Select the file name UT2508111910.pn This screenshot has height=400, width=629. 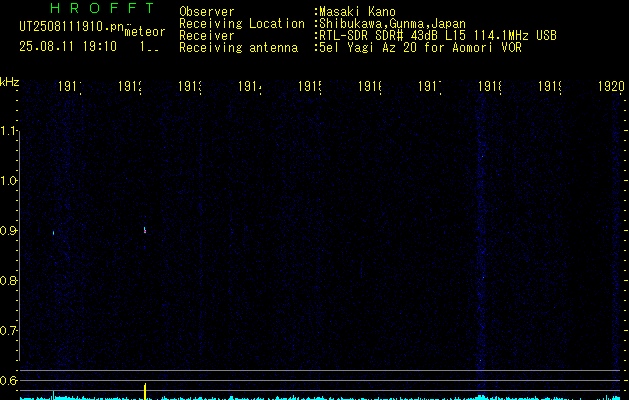click(72, 26)
